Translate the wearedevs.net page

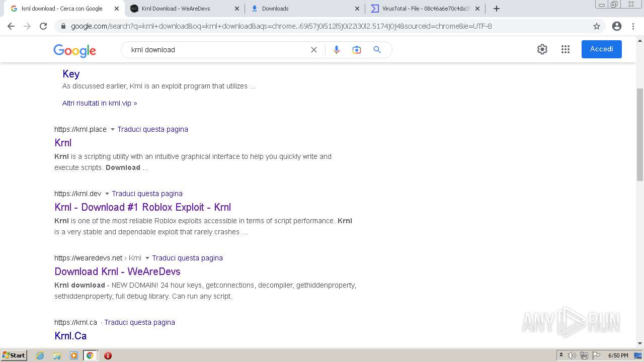coord(188,258)
